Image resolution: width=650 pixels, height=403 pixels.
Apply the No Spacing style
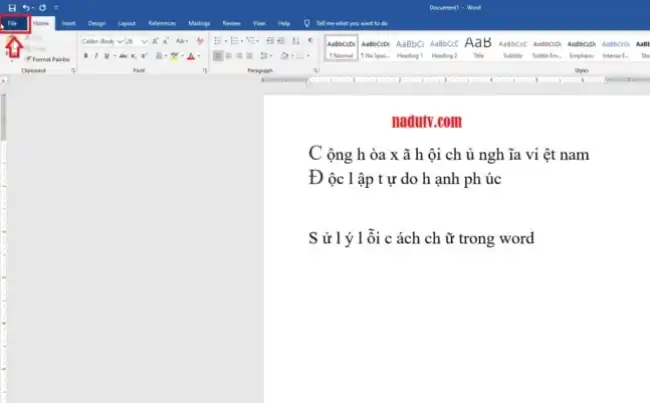[375, 49]
